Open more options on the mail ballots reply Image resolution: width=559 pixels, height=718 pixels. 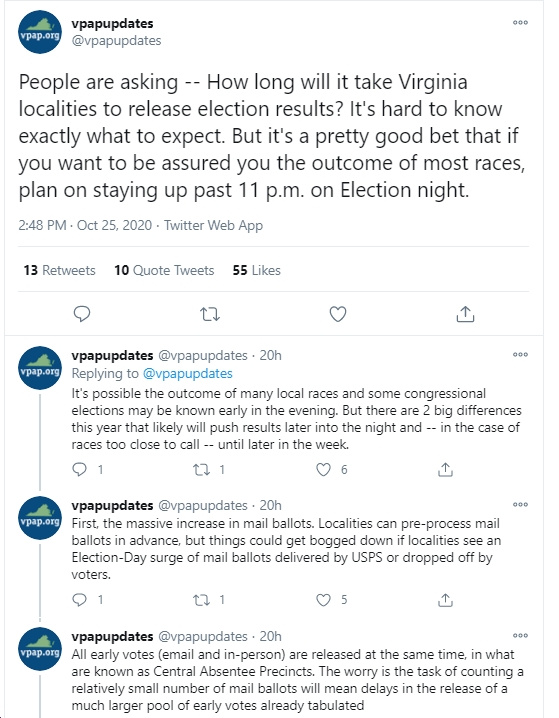pyautogui.click(x=520, y=505)
